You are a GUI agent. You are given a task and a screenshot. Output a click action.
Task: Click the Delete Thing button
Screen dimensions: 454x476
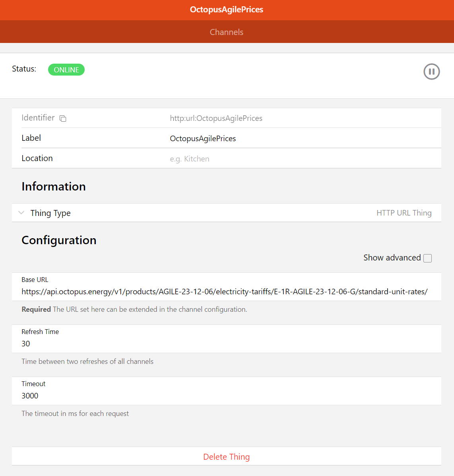[226, 457]
